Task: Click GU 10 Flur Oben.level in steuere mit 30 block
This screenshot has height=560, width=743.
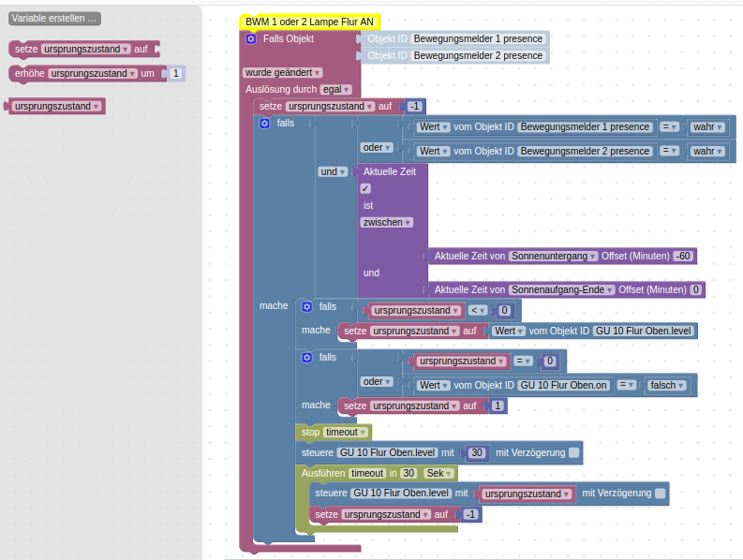Action: coord(388,452)
